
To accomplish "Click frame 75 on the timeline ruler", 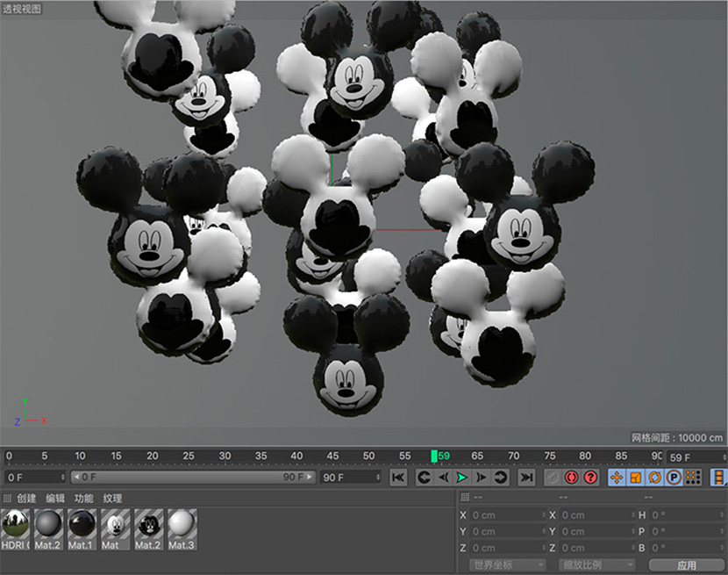I will tap(550, 456).
